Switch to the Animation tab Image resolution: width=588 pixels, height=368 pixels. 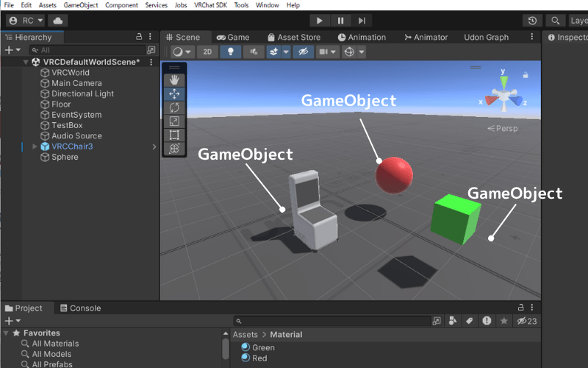362,38
